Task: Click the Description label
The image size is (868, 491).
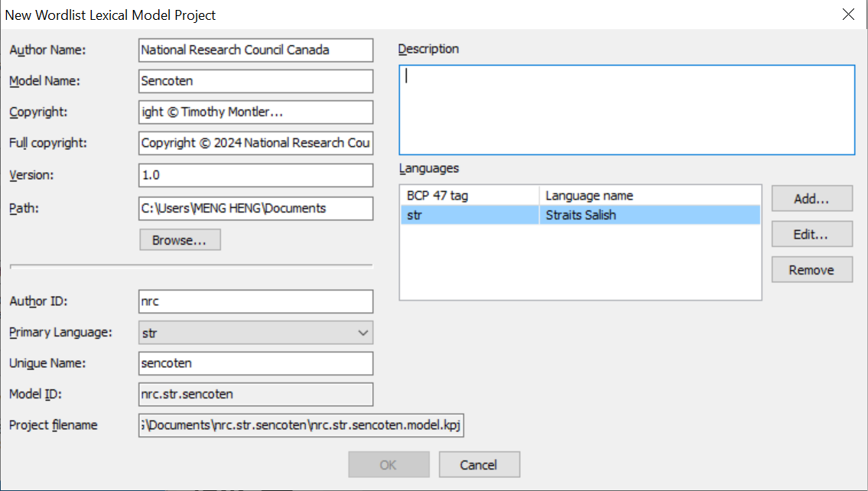Action: point(428,49)
